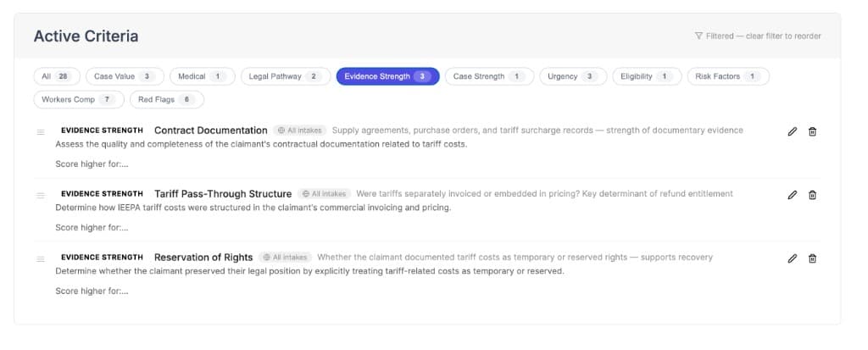Click drag handle beside Reservation of Rights
The height and width of the screenshot is (350, 868).
click(40, 258)
